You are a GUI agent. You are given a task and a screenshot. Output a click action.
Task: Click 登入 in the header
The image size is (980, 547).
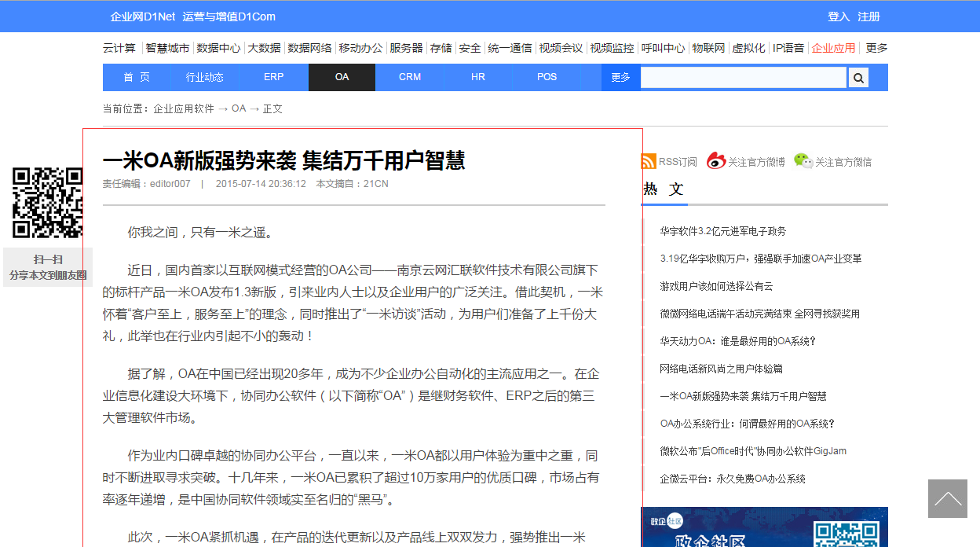839,17
